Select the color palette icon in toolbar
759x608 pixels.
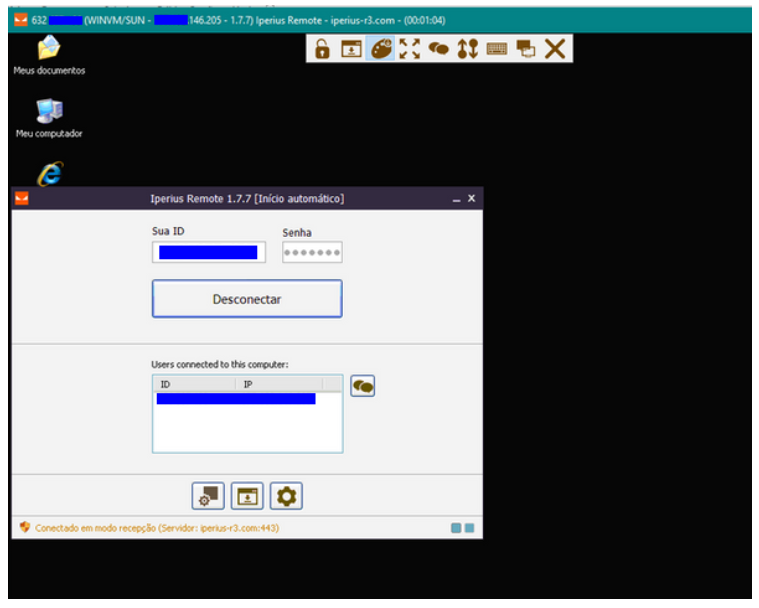pos(381,49)
